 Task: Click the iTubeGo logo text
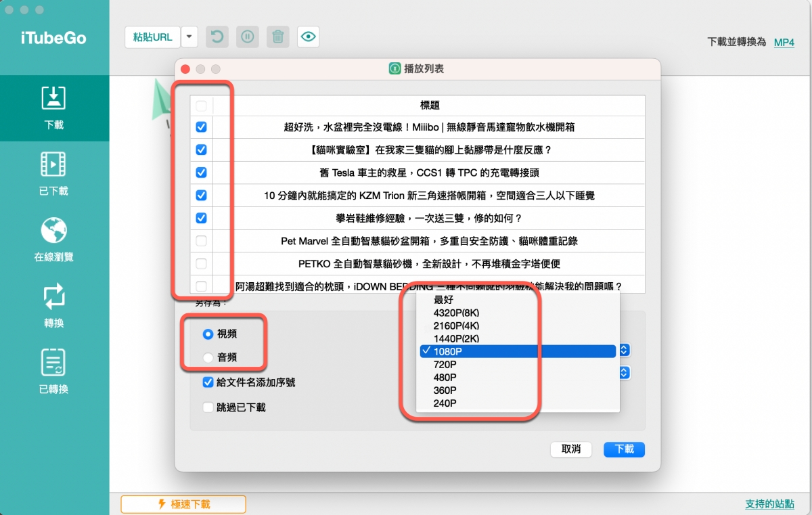click(x=53, y=38)
